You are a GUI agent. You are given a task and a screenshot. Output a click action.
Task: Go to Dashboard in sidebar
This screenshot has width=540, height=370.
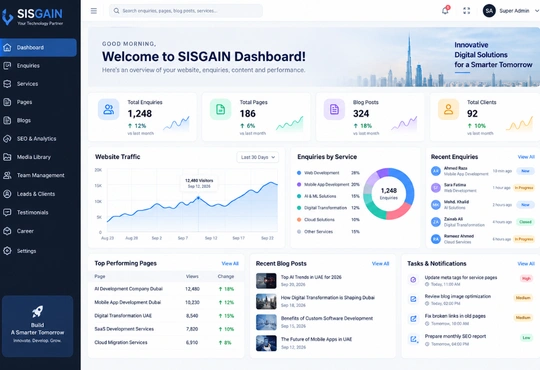tap(38, 47)
